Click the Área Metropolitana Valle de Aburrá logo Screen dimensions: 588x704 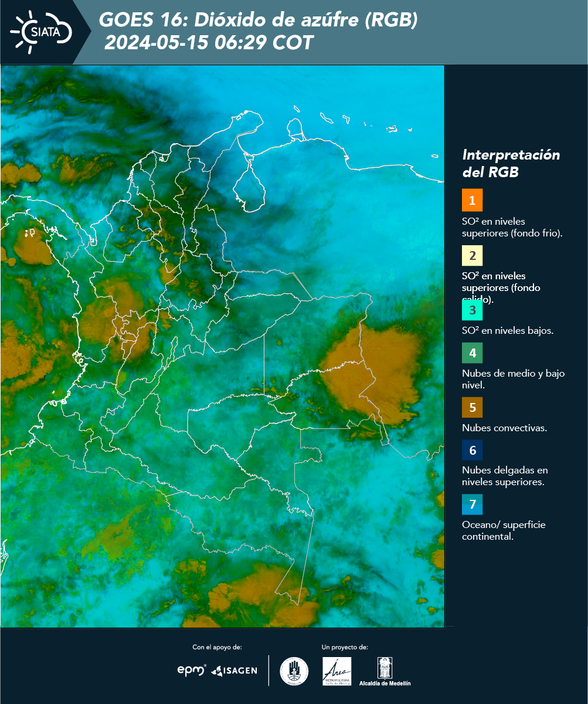(x=337, y=671)
